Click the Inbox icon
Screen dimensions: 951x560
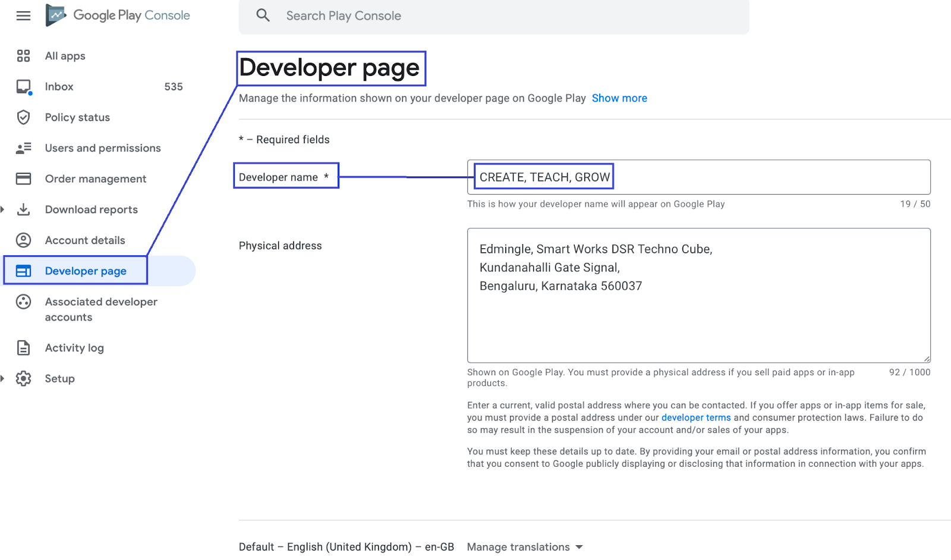(x=23, y=87)
